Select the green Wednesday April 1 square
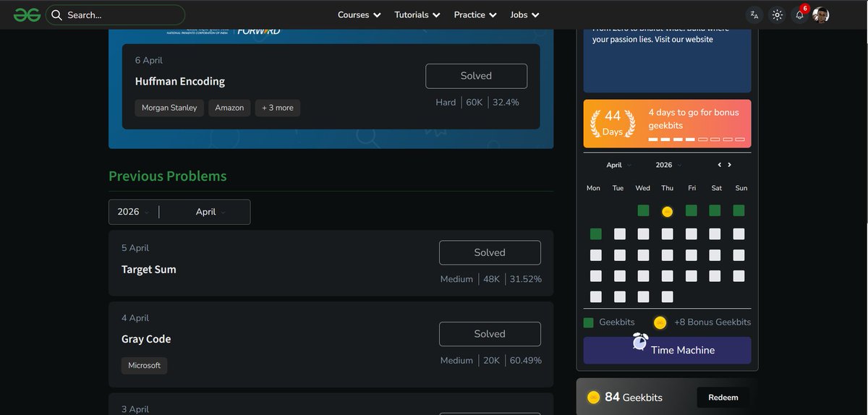Screen dimensions: 868x415 click(x=643, y=210)
